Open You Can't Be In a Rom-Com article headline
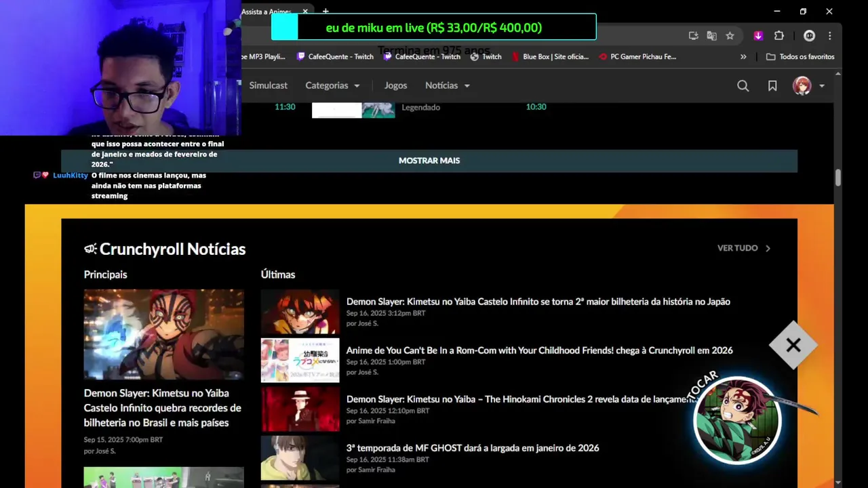868x488 pixels. [540, 350]
